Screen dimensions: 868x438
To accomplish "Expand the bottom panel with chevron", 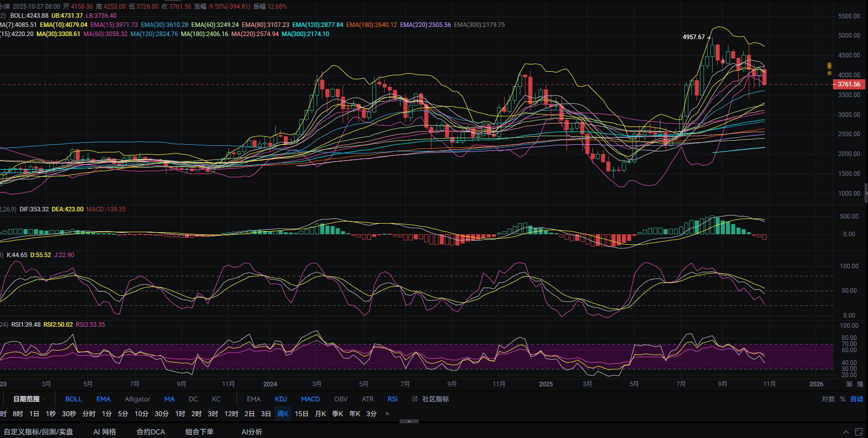I will [x=846, y=432].
